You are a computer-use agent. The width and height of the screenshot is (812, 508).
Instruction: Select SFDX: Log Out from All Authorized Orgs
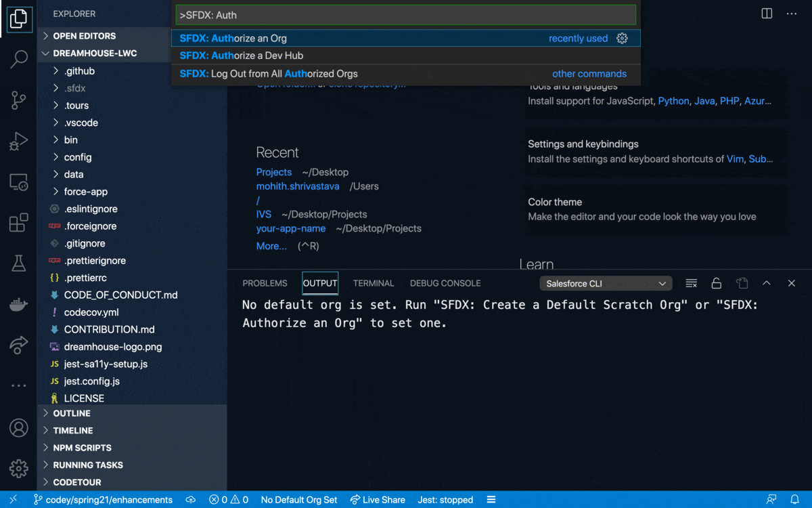(406, 74)
